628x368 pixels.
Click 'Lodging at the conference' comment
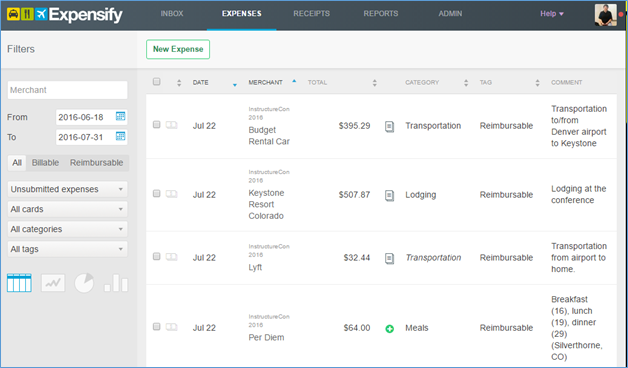[x=578, y=194]
